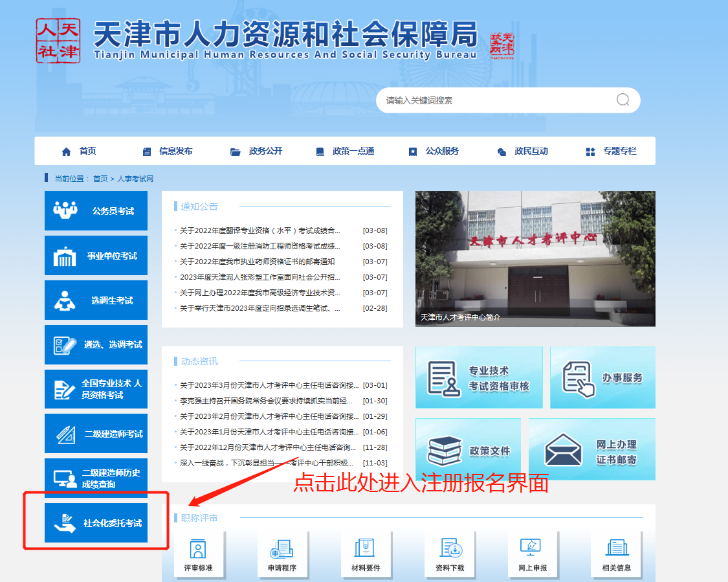Viewport: 728px width, 582px height.
Task: Click the 办事服务 tile
Action: (x=602, y=378)
